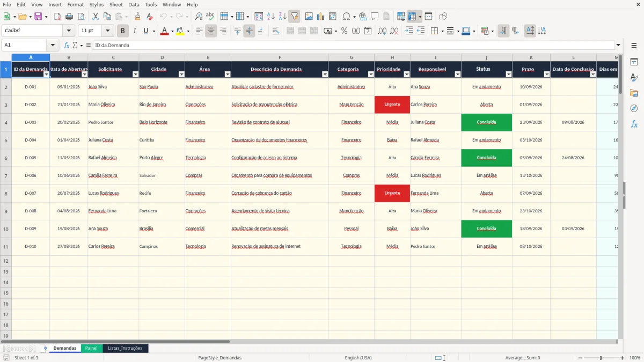Click the Font Color red swatch
Screen dimensions: 644x362
pos(164,31)
